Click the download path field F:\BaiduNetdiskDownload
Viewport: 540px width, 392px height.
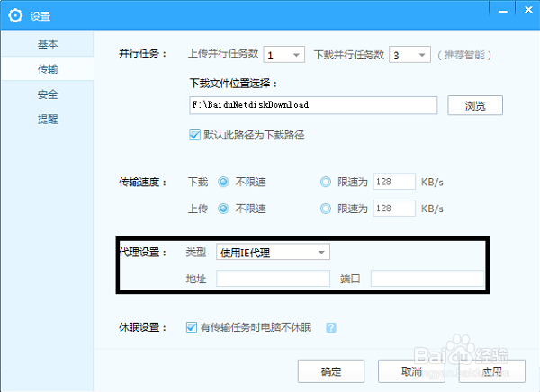coord(313,105)
